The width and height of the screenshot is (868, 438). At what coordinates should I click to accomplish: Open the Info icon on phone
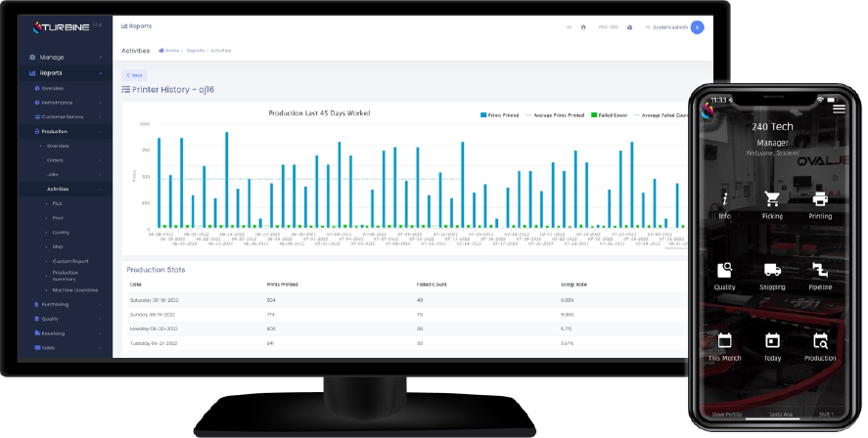click(724, 199)
